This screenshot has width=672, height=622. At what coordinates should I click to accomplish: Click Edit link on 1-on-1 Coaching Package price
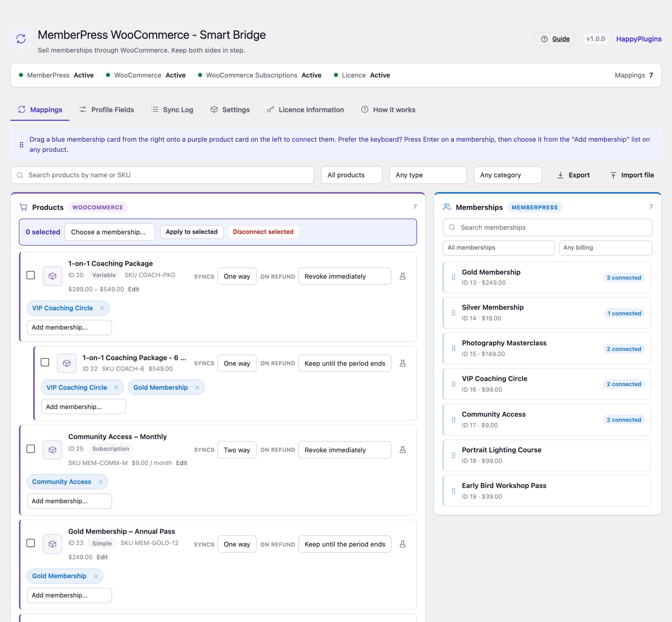[x=134, y=289]
